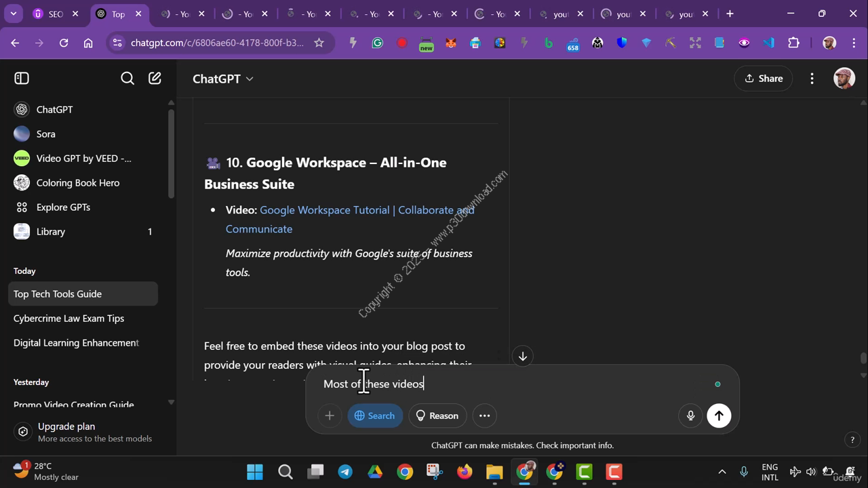
Task: Open a new browser tab
Action: point(730,14)
